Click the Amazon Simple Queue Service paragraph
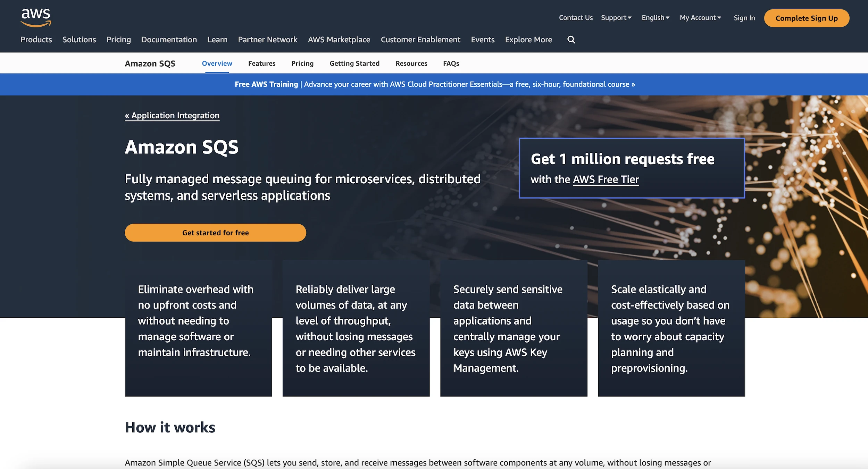This screenshot has width=868, height=469. coord(418,463)
